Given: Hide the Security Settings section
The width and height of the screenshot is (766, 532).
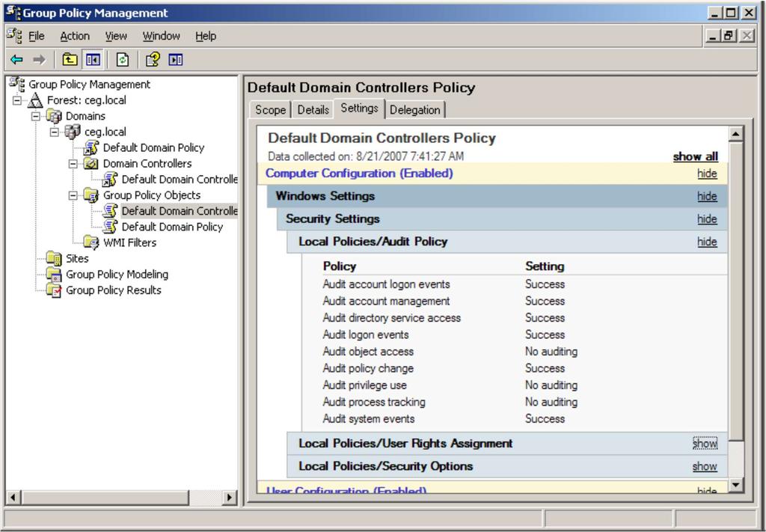Looking at the screenshot, I should 707,218.
